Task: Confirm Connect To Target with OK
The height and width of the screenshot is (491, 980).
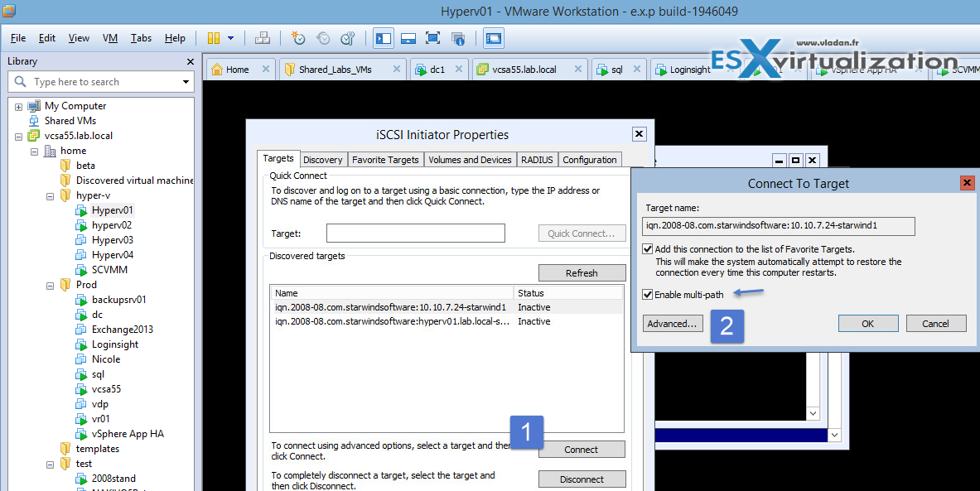Action: point(868,324)
